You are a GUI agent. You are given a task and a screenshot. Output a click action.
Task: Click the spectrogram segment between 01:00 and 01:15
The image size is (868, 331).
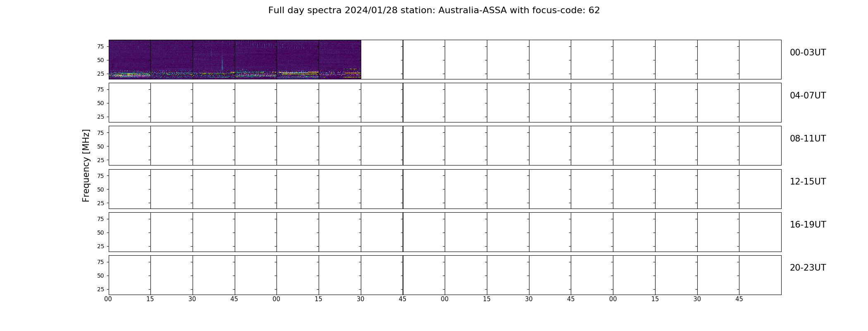[298, 60]
